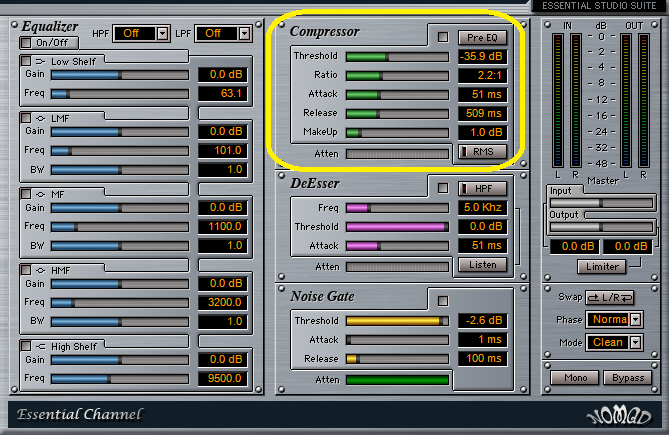Click the HMF bell filter icon
The height and width of the screenshot is (435, 669).
41,270
